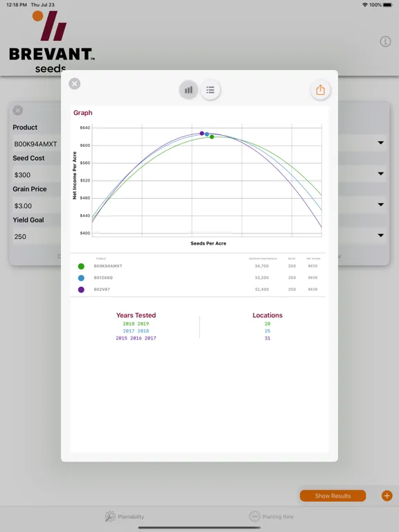Click the green optimum point on graph
Screen dimensions: 399x532
click(212, 136)
